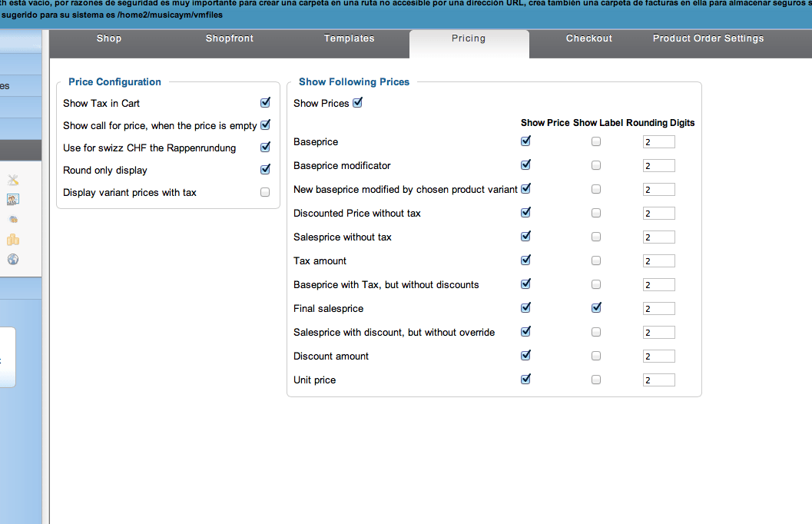Uncheck Show Price for Baseprice

tap(525, 141)
